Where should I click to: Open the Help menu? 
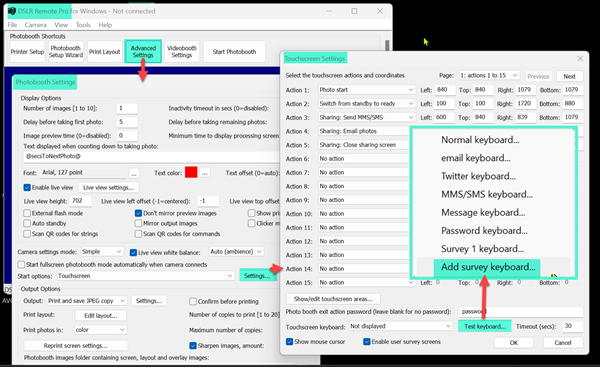pos(105,25)
